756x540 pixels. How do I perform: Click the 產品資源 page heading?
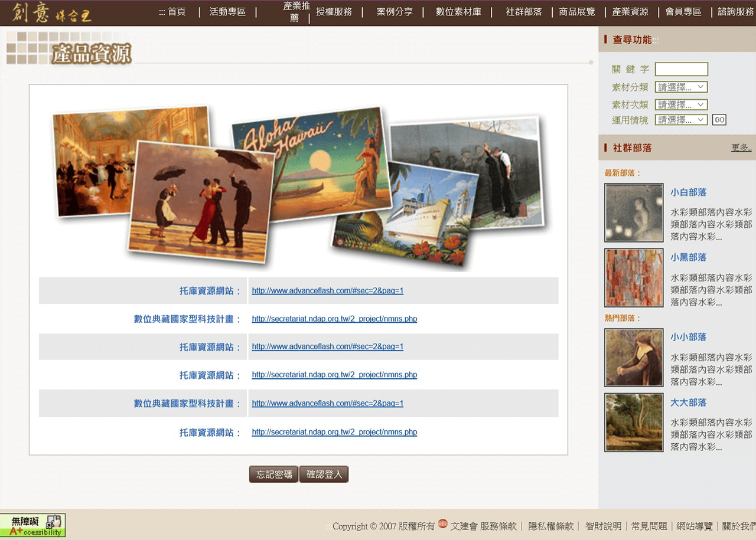(x=91, y=54)
